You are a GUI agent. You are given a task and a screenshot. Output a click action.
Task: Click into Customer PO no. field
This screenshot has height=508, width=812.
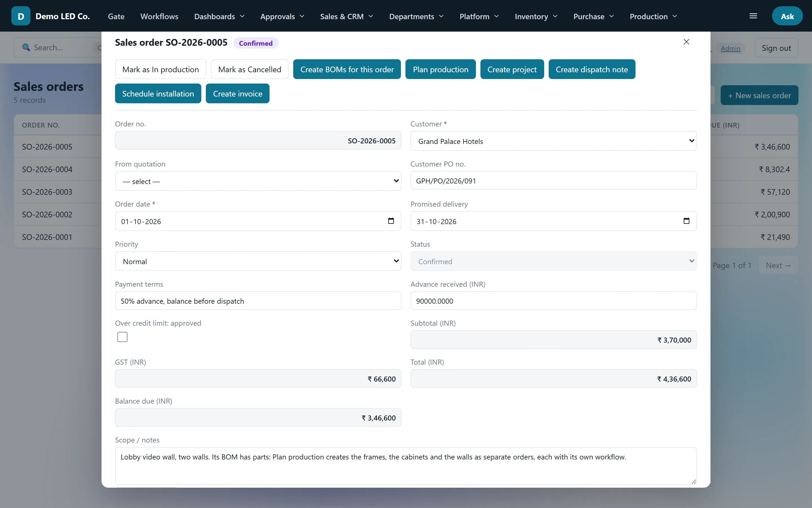553,180
